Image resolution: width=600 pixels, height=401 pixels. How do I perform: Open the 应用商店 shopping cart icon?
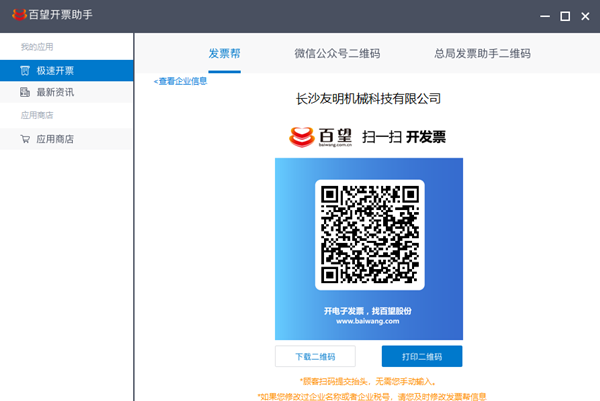coord(25,139)
